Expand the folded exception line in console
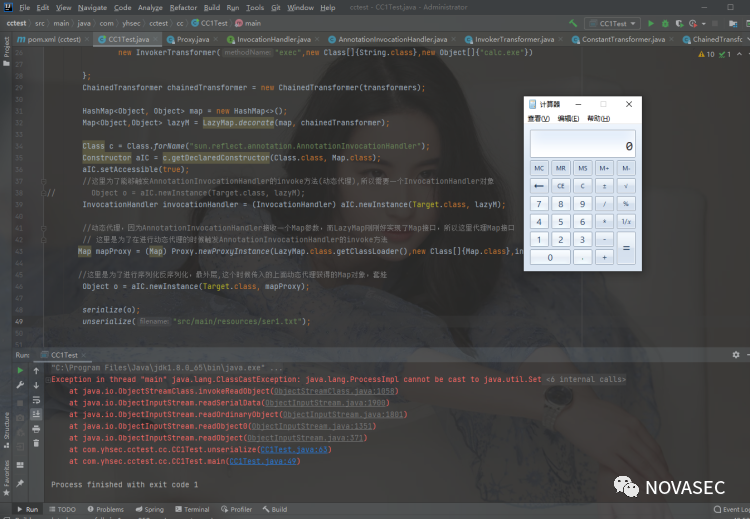 (x=48, y=380)
